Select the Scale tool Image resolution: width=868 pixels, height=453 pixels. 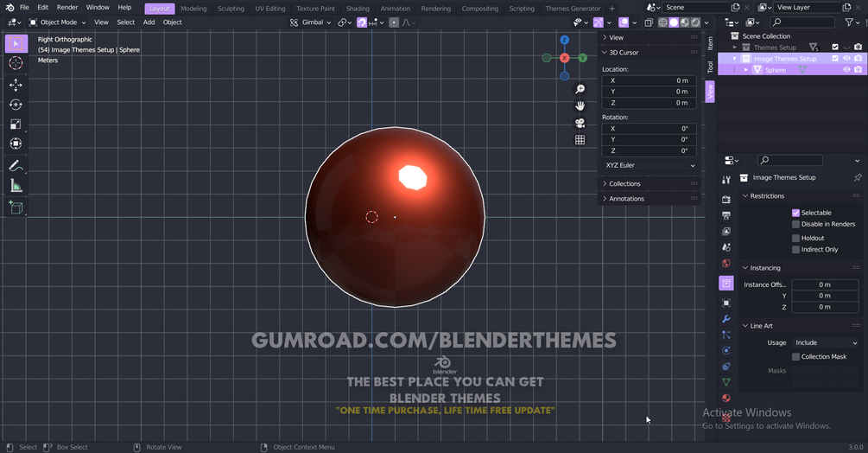(16, 124)
